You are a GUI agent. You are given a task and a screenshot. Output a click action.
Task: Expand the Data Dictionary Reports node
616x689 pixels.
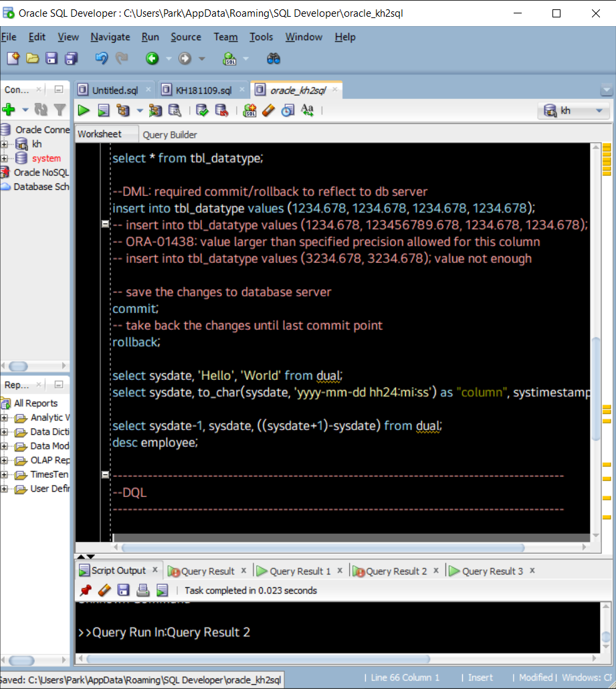click(x=4, y=432)
